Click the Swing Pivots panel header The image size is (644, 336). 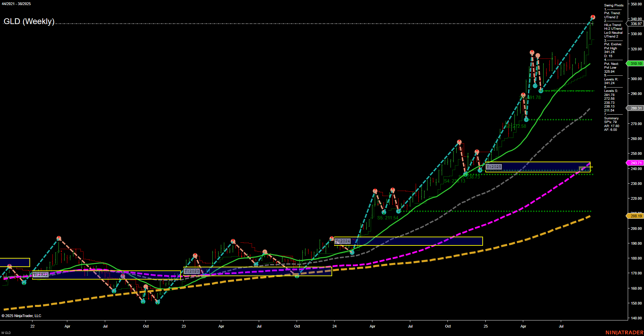(614, 5)
